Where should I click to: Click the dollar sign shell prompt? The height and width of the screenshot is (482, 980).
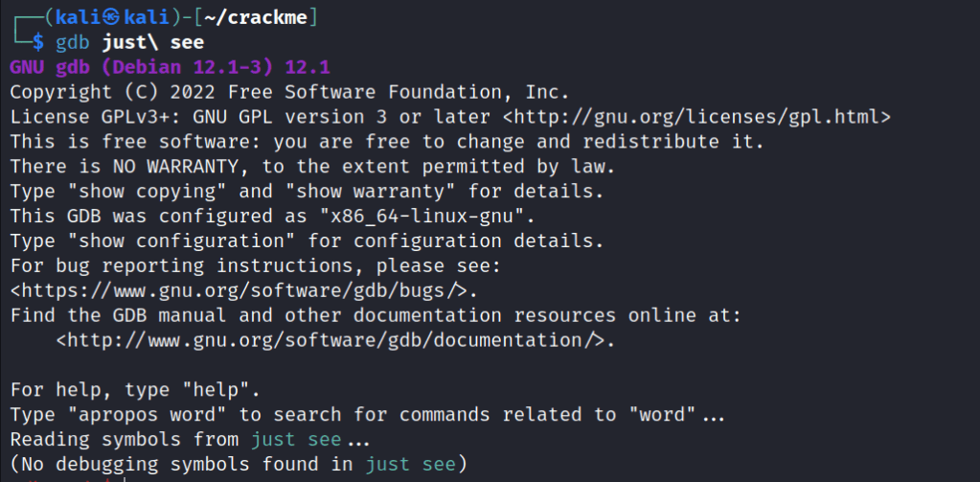38,43
